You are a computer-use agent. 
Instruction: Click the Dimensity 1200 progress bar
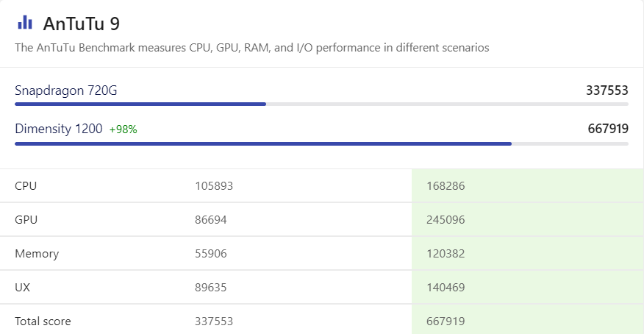tap(321, 143)
